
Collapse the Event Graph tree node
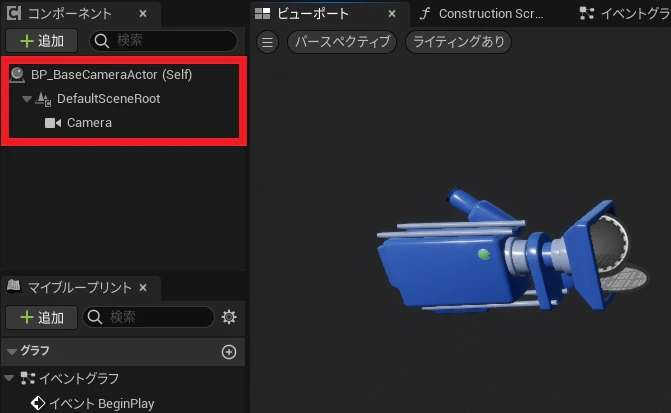click(x=9, y=378)
